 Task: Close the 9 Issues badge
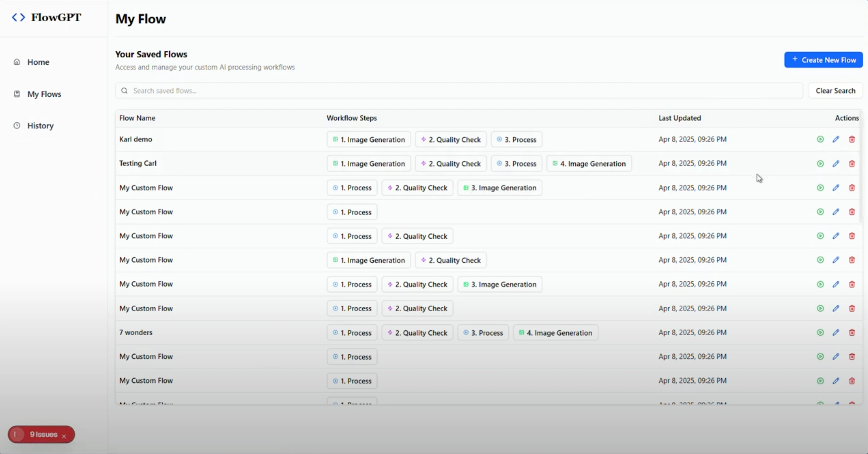click(x=64, y=436)
